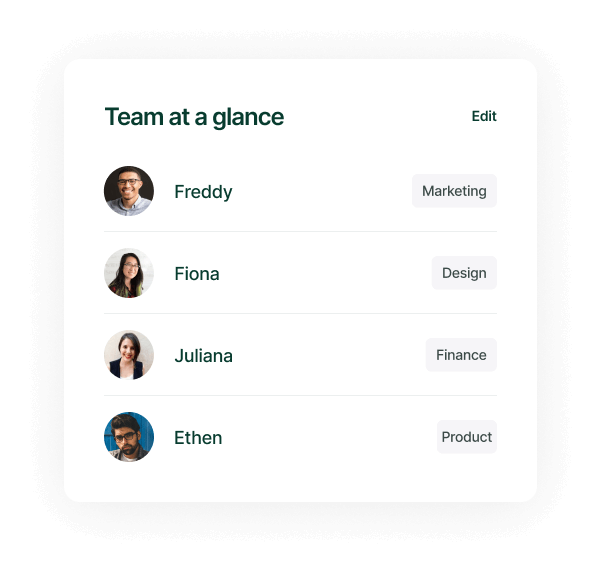The height and width of the screenshot is (571, 601).
Task: Click the Team at a glance heading
Action: tap(194, 117)
